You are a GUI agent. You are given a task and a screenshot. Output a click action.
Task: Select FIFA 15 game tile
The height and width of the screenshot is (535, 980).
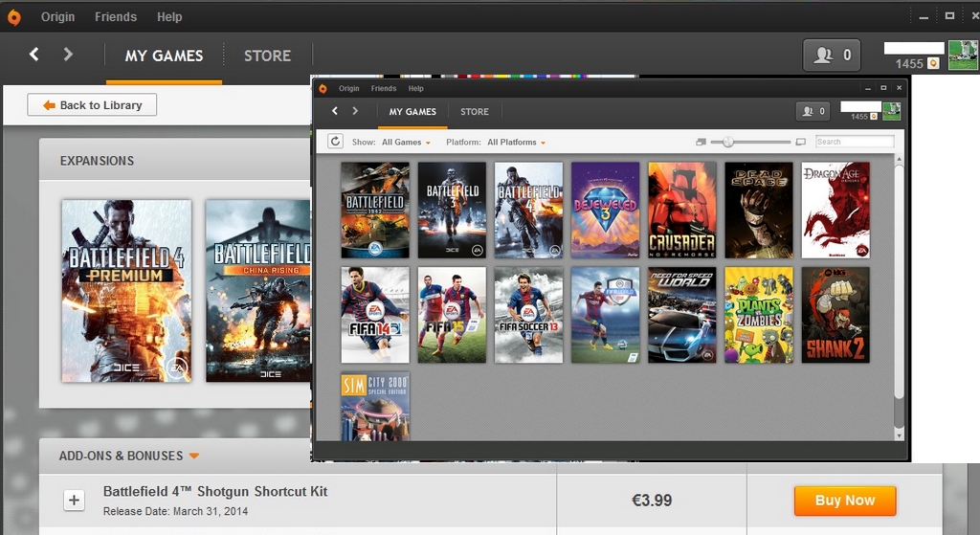452,315
